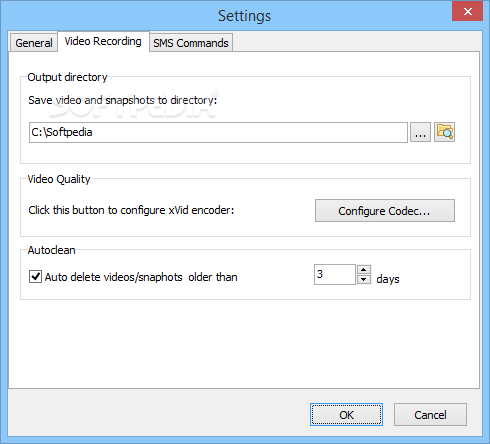Image resolution: width=490 pixels, height=444 pixels.
Task: Click the output directory path field
Action: tap(218, 132)
